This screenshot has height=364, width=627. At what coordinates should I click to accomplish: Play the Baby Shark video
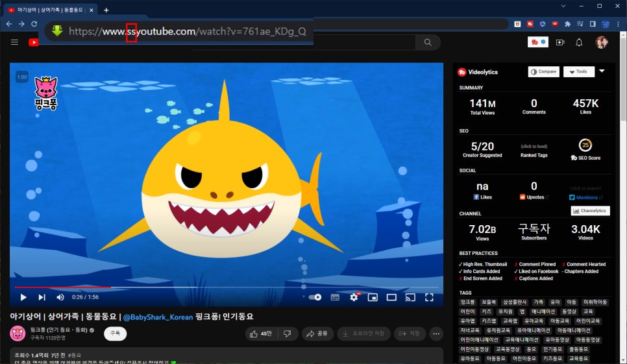click(23, 297)
